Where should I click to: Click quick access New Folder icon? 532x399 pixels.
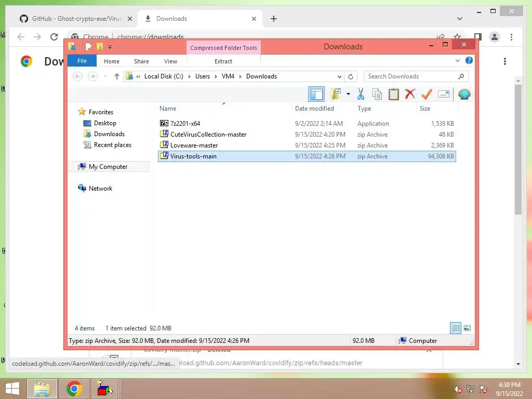tap(100, 46)
